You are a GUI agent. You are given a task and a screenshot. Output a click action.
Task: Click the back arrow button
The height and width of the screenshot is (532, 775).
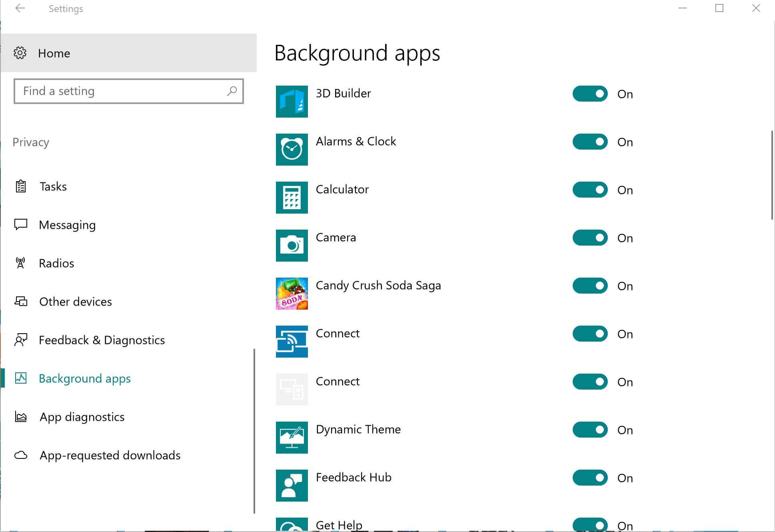point(20,8)
